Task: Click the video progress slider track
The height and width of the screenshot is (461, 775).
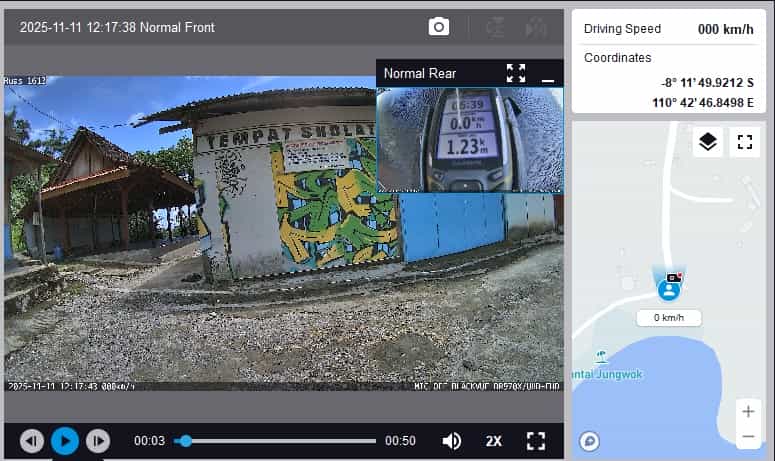Action: (280, 441)
